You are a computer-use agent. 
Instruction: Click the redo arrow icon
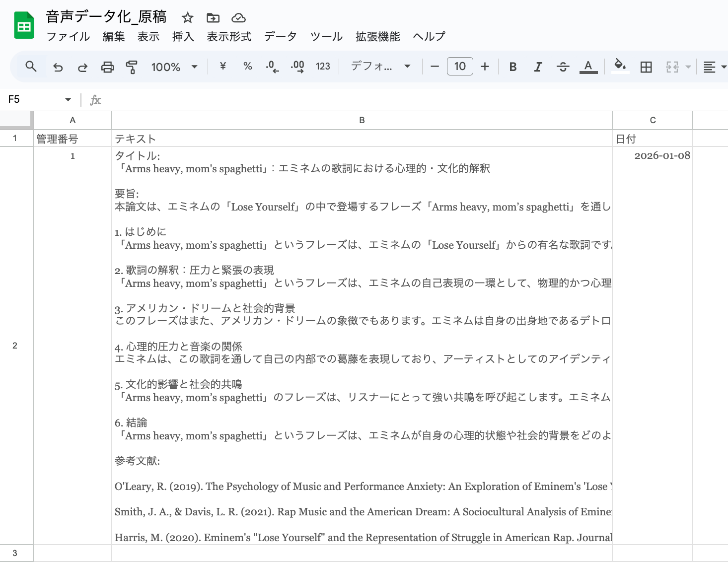83,67
